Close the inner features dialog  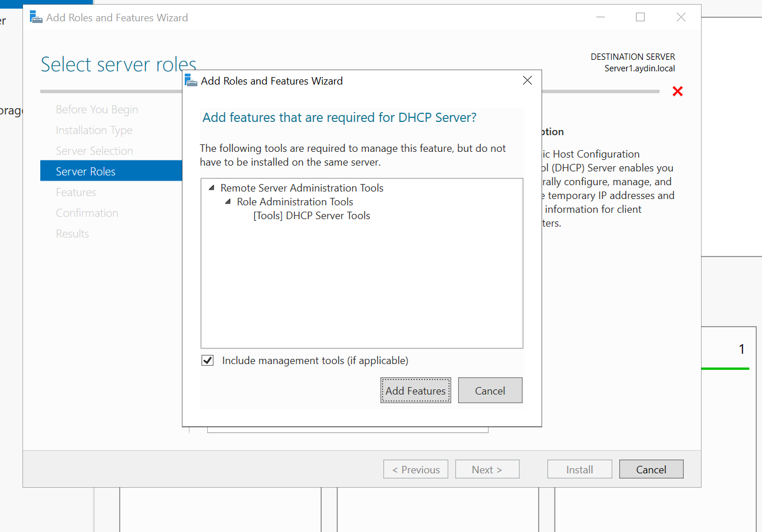[x=527, y=81]
